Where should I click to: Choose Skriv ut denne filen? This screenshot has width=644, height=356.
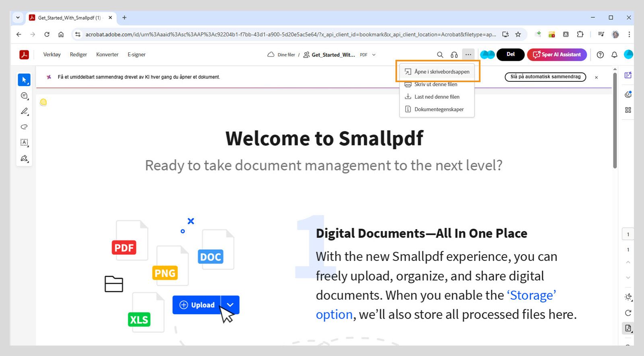[x=437, y=84]
